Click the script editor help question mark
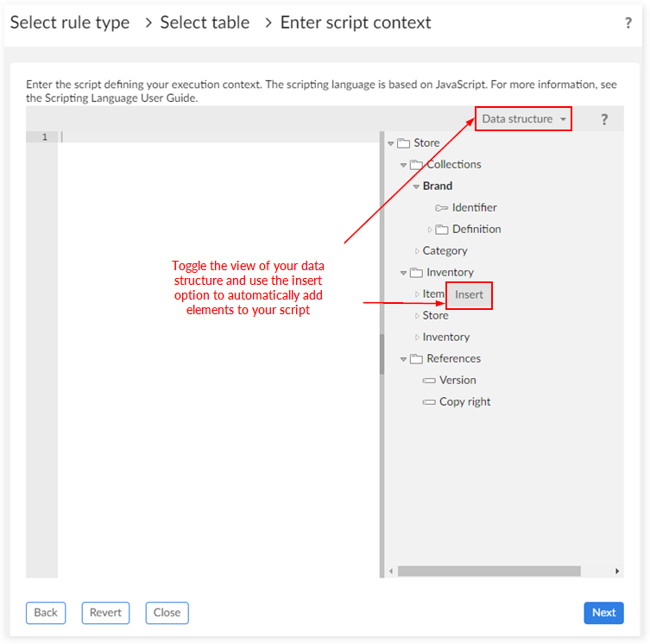The image size is (650, 644). pos(604,119)
